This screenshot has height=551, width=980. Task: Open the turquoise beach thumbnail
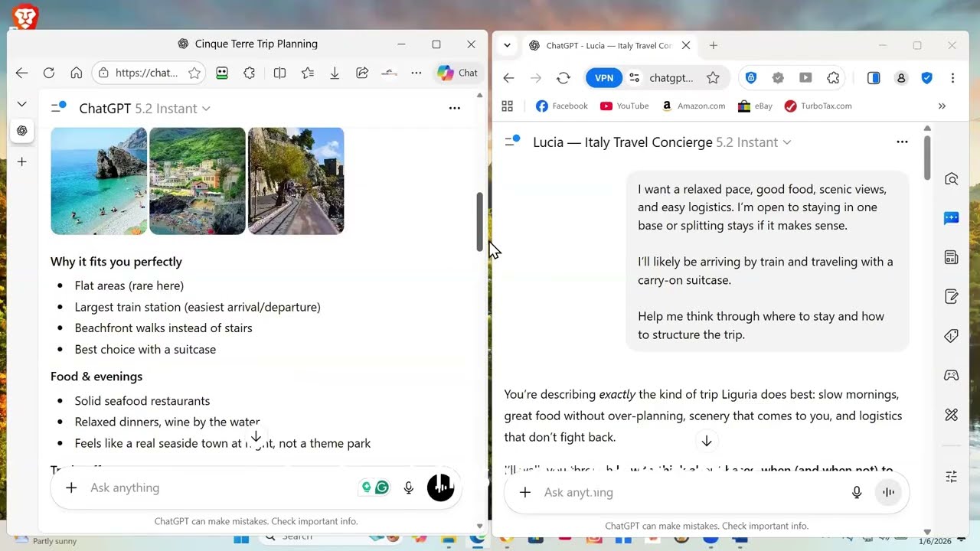click(99, 181)
